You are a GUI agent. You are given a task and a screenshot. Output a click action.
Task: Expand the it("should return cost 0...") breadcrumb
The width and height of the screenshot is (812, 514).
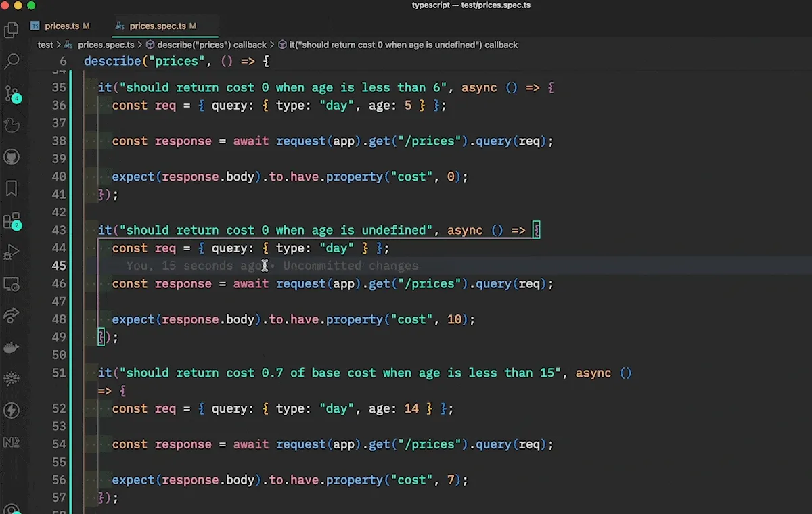click(x=403, y=45)
